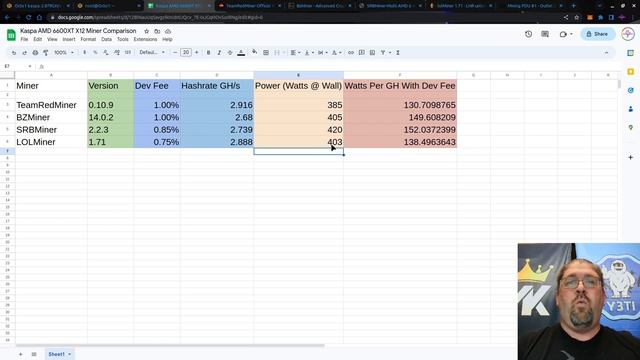Screen dimensions: 640x360
Task: Open text wrapping dropdown
Action: 322,53
